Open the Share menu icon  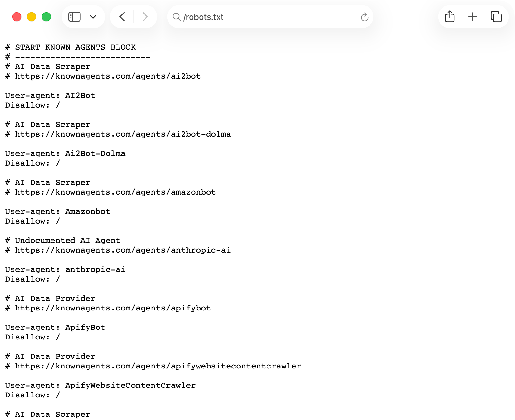450,16
